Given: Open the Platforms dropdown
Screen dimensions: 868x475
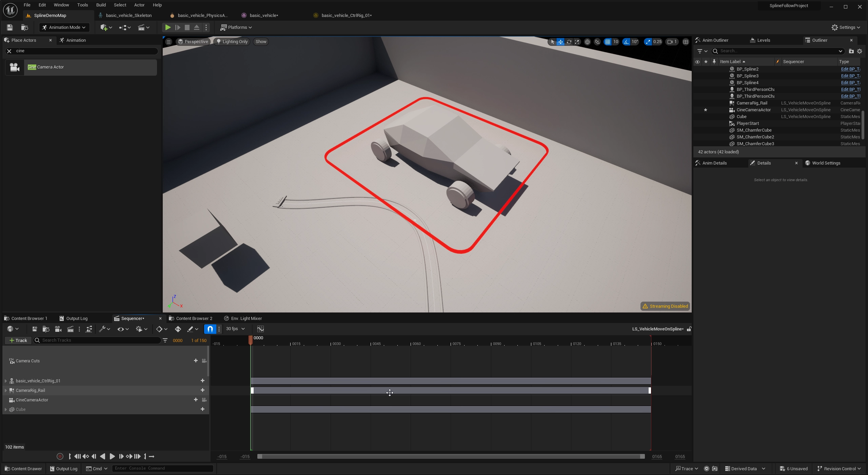Looking at the screenshot, I should (x=236, y=27).
